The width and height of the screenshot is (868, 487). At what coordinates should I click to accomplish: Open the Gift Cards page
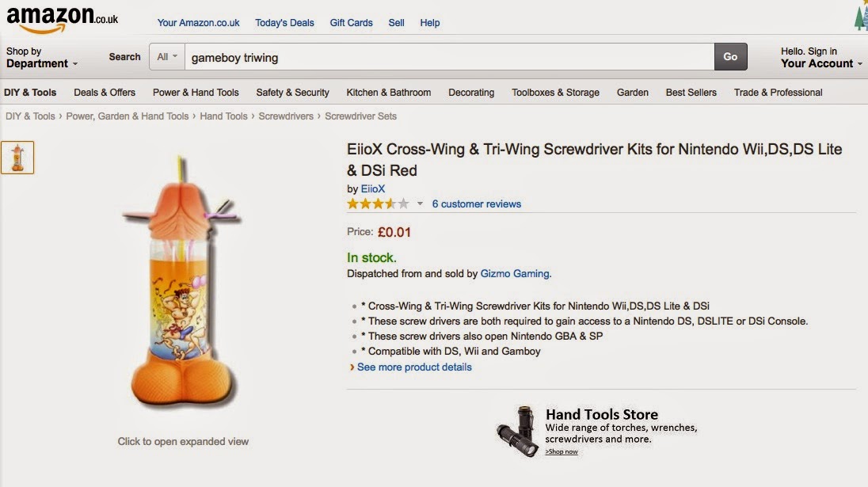351,23
